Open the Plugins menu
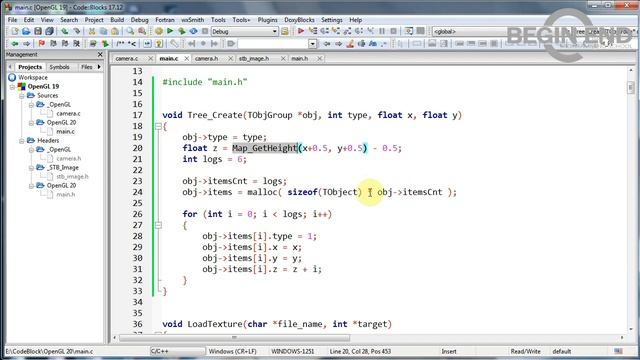The height and width of the screenshot is (360, 640). pos(267,20)
